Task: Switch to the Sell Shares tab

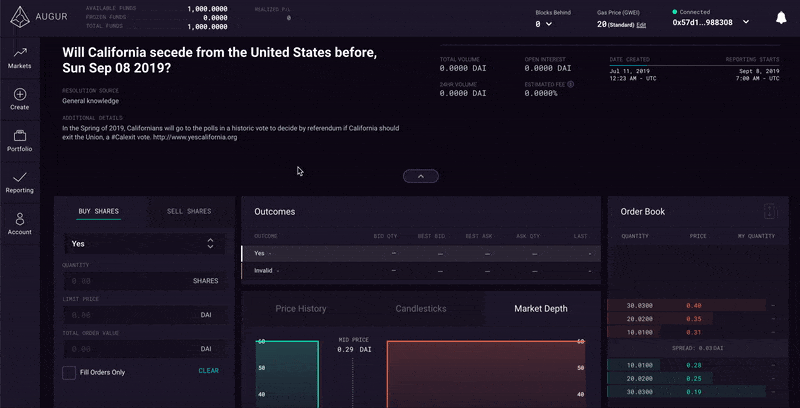Action: coord(188,211)
